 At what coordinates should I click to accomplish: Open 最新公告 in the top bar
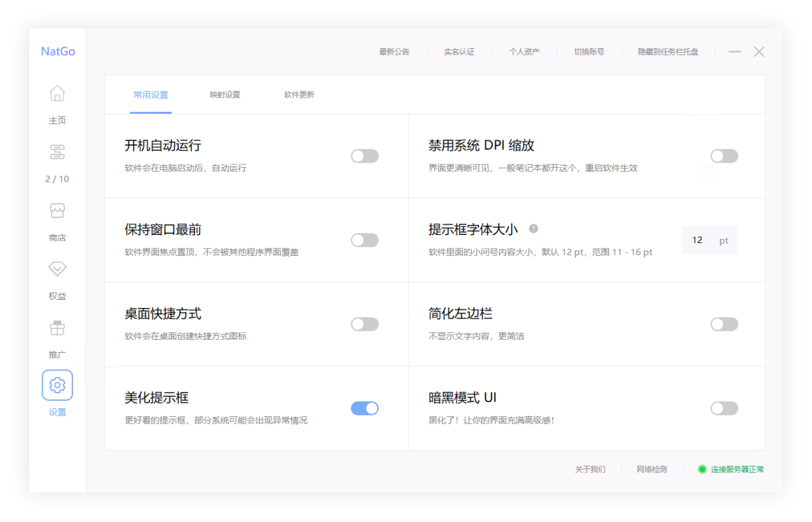(x=394, y=51)
